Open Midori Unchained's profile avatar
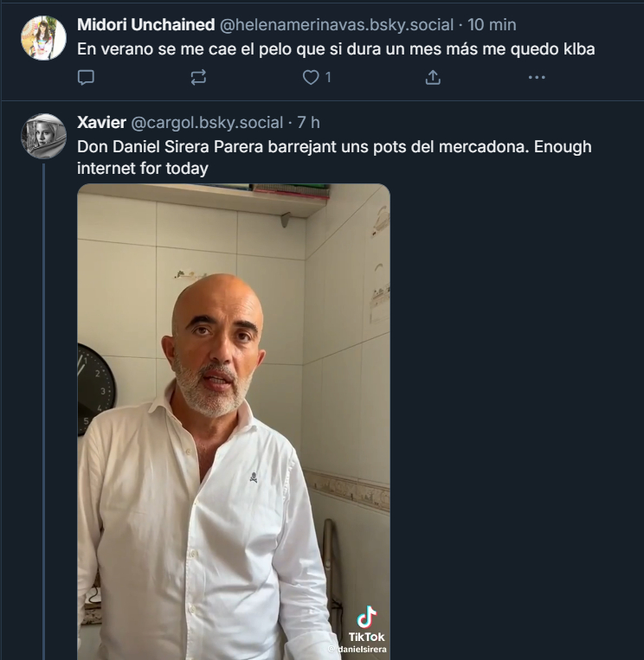The width and height of the screenshot is (644, 660). click(x=43, y=37)
